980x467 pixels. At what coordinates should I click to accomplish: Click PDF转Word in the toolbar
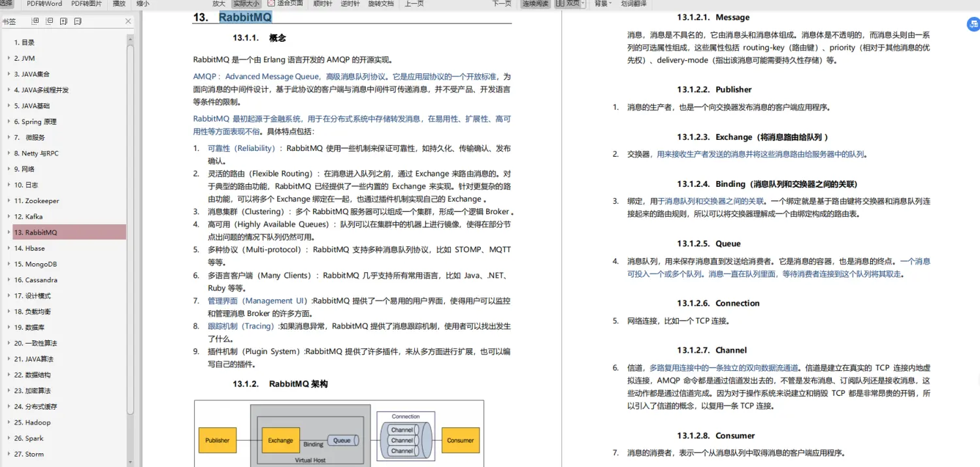pyautogui.click(x=44, y=3)
